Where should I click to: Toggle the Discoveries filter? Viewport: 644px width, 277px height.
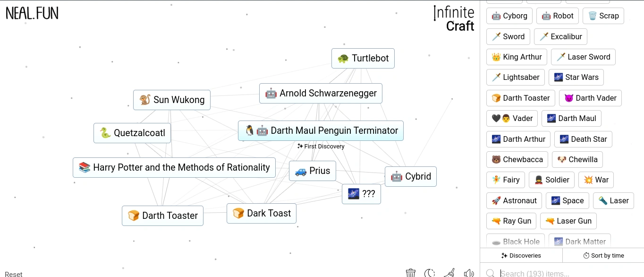coord(521,255)
